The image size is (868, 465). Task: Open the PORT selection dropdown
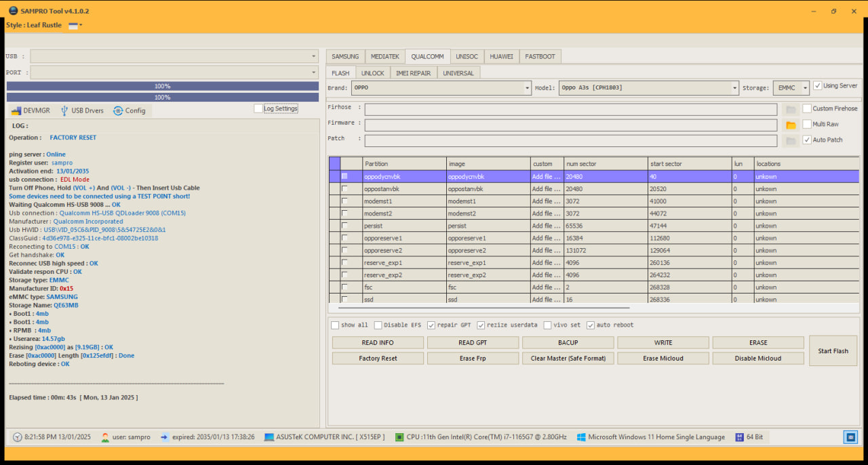click(x=174, y=73)
